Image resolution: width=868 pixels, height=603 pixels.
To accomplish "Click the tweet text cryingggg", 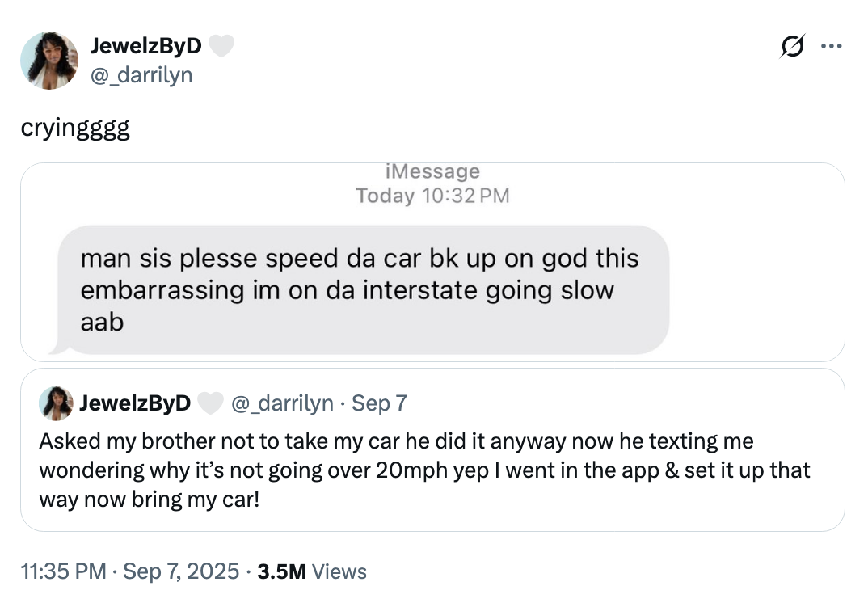I will [x=73, y=126].
